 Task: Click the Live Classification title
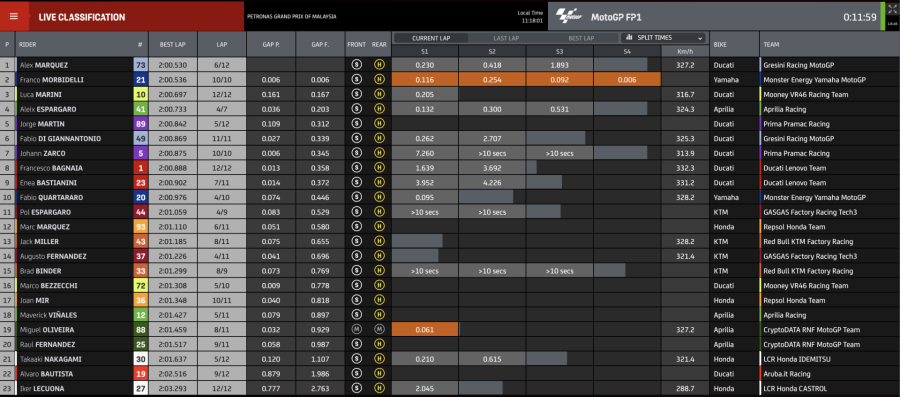pyautogui.click(x=82, y=17)
